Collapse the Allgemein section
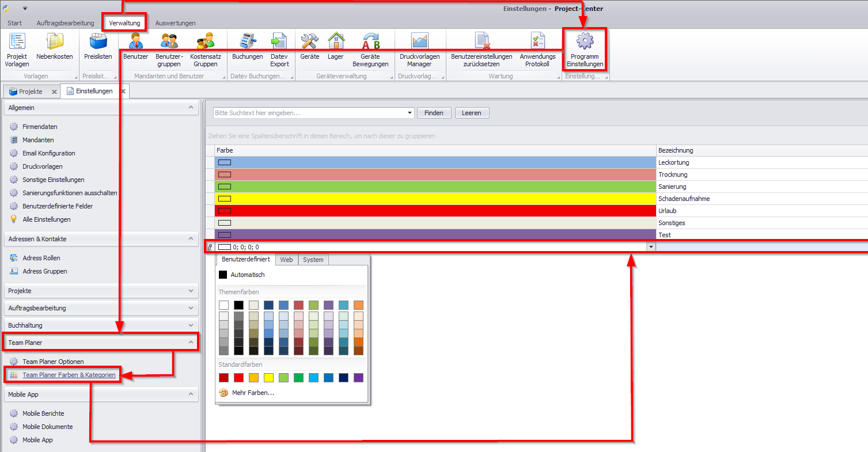Image resolution: width=868 pixels, height=452 pixels. pyautogui.click(x=191, y=108)
